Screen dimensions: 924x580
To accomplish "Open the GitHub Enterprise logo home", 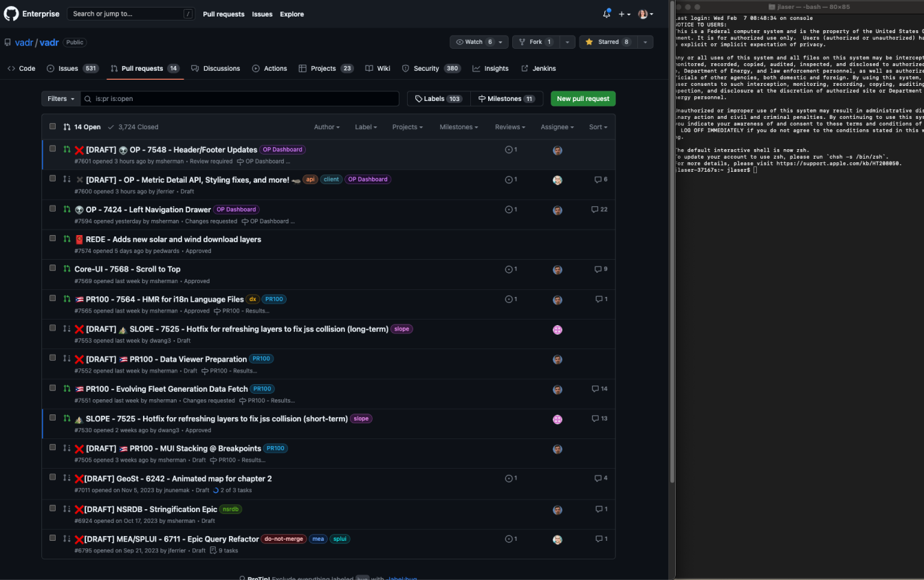I will [12, 14].
